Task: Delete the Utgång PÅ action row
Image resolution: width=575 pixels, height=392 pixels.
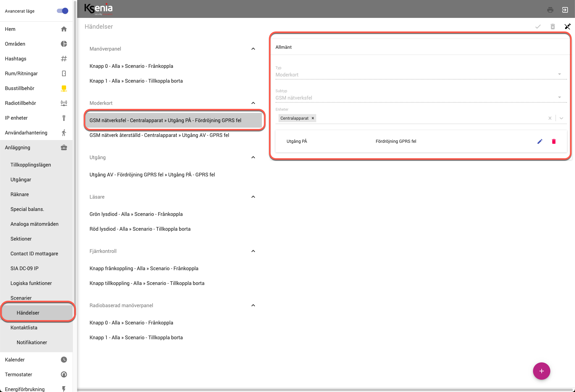Action: pos(553,141)
